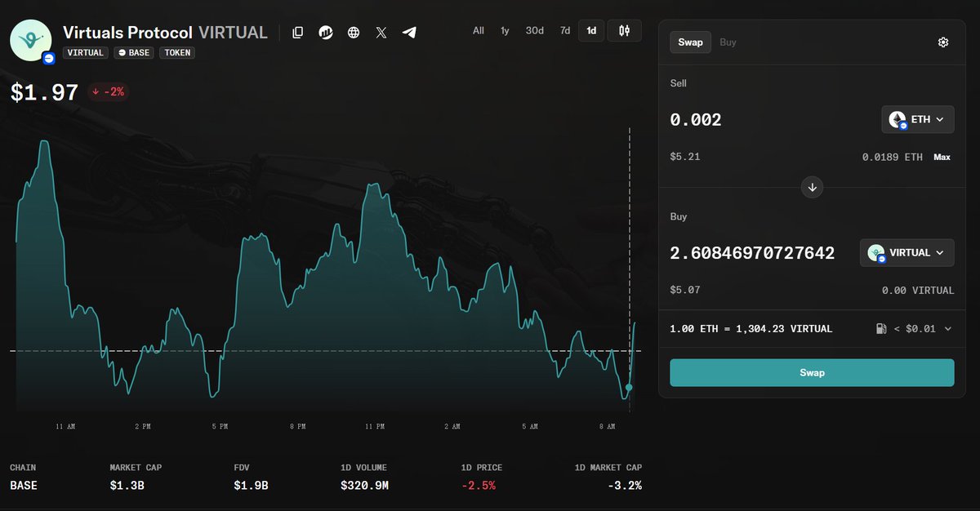Click the VIRTUAL tag badge
This screenshot has height=511, width=980.
86,52
